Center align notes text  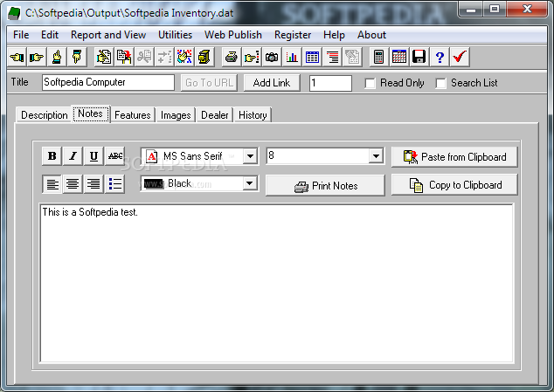(73, 184)
